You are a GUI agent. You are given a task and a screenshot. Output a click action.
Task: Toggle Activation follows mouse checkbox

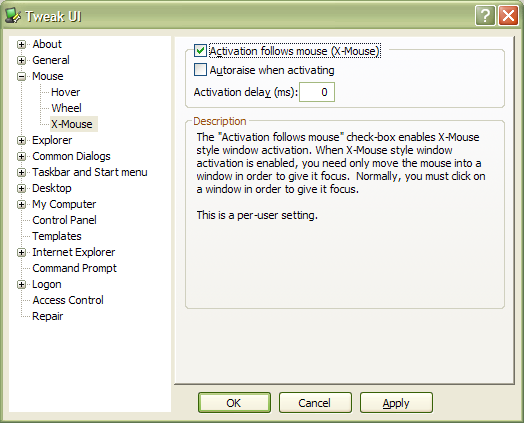[200, 51]
